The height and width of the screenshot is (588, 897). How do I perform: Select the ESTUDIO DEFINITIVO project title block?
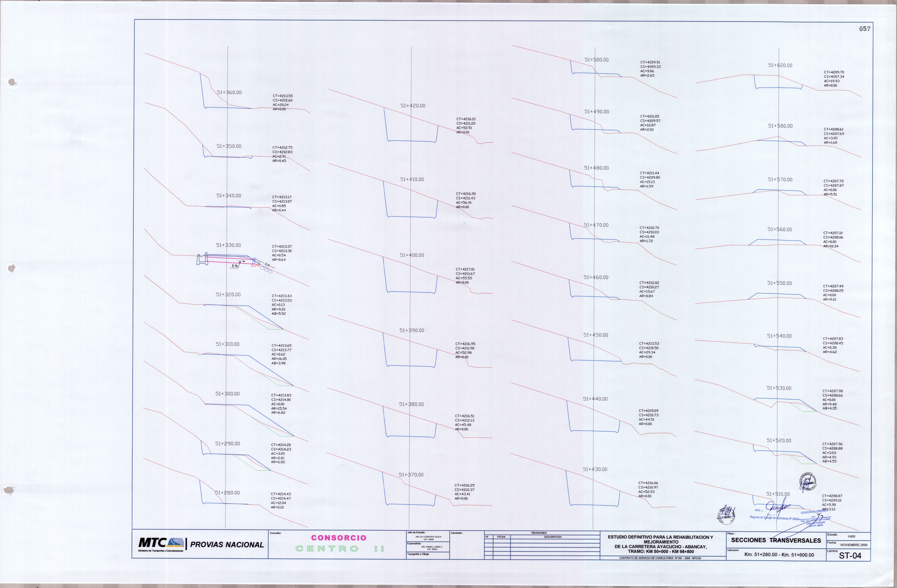[660, 544]
